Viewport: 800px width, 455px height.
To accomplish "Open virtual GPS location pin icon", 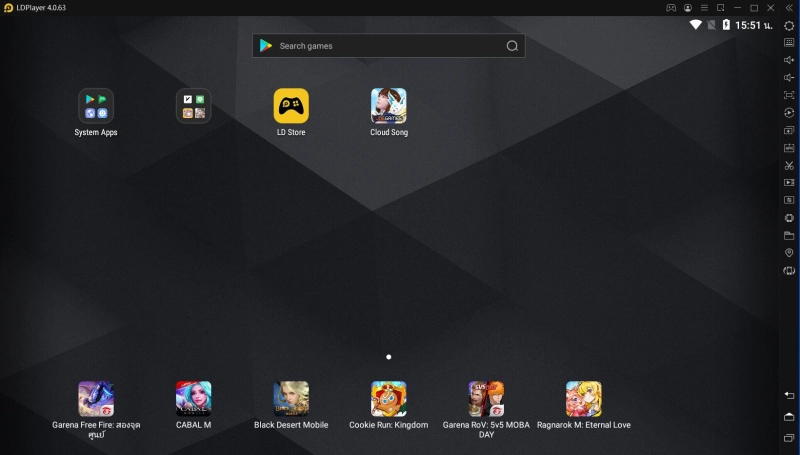I will pyautogui.click(x=789, y=253).
